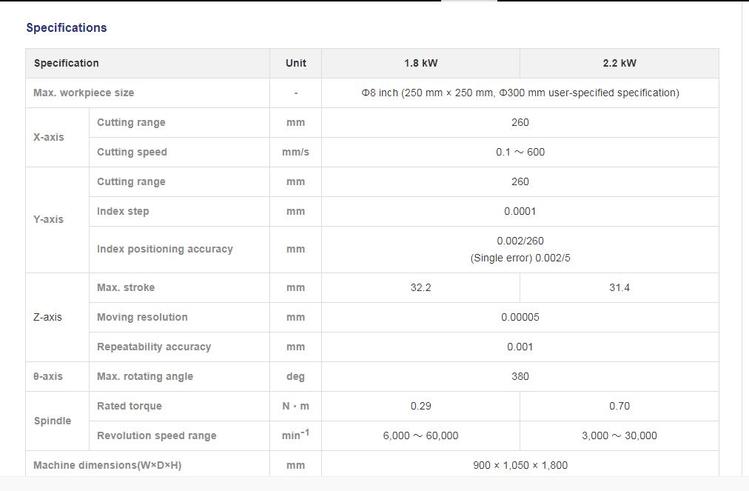
Task: Select the X-axis cutting speed value 0.1 ~ 600
Action: (520, 152)
